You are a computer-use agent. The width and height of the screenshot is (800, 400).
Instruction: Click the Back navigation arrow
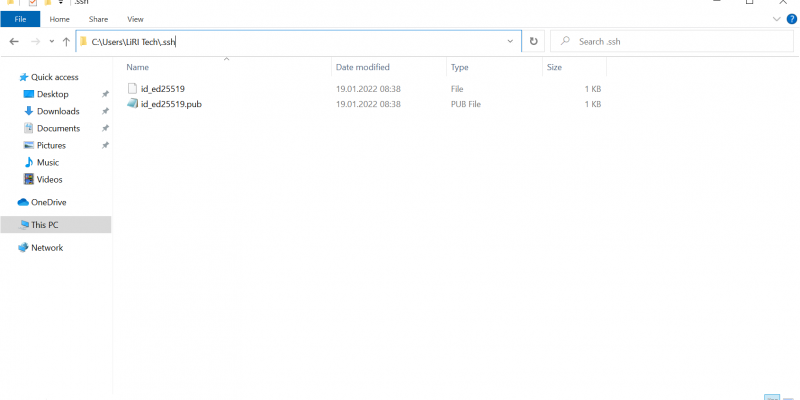(14, 41)
